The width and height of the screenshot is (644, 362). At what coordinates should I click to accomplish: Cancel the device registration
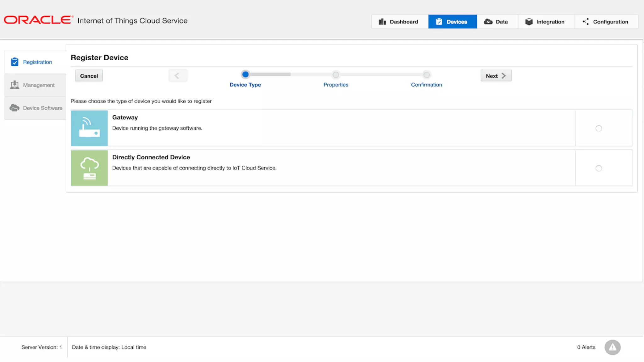pyautogui.click(x=89, y=76)
